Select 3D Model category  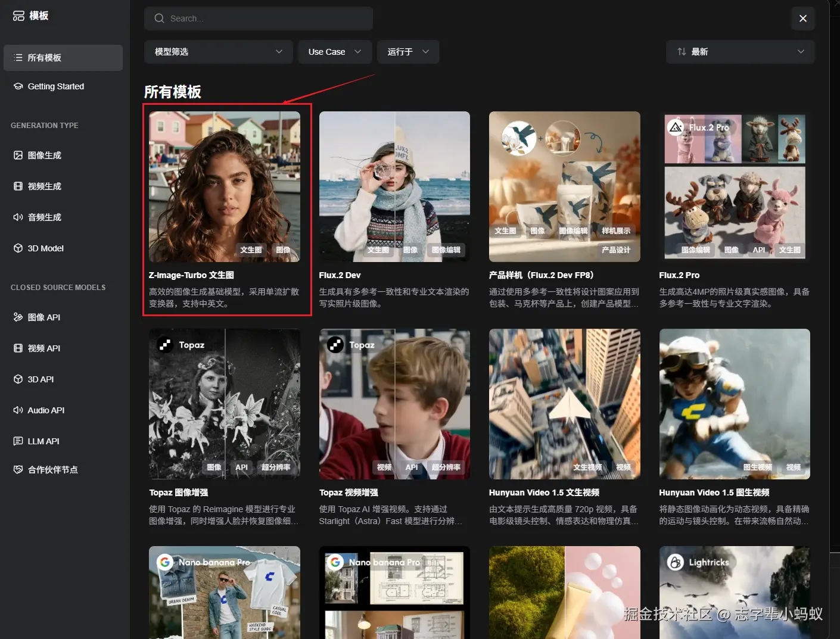point(63,248)
